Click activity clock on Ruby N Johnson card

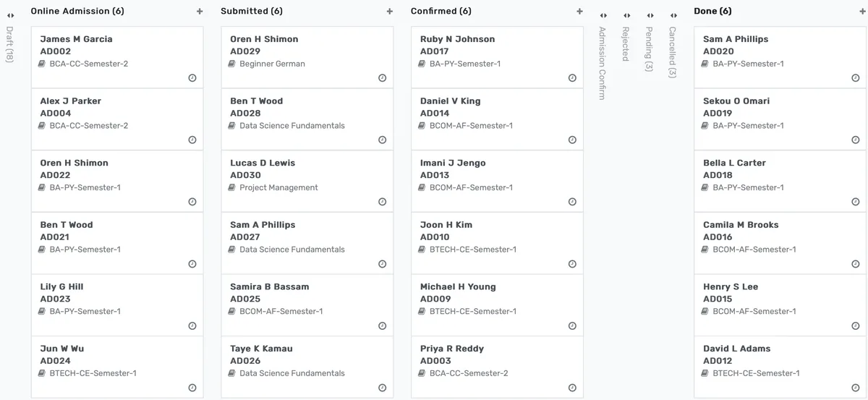pos(572,78)
